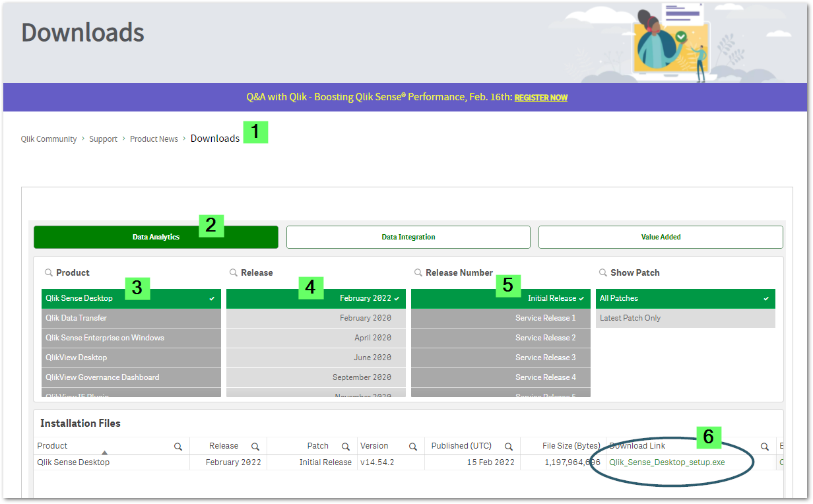The height and width of the screenshot is (504, 813).
Task: Search the Product column in Installation Files
Action: (x=178, y=446)
